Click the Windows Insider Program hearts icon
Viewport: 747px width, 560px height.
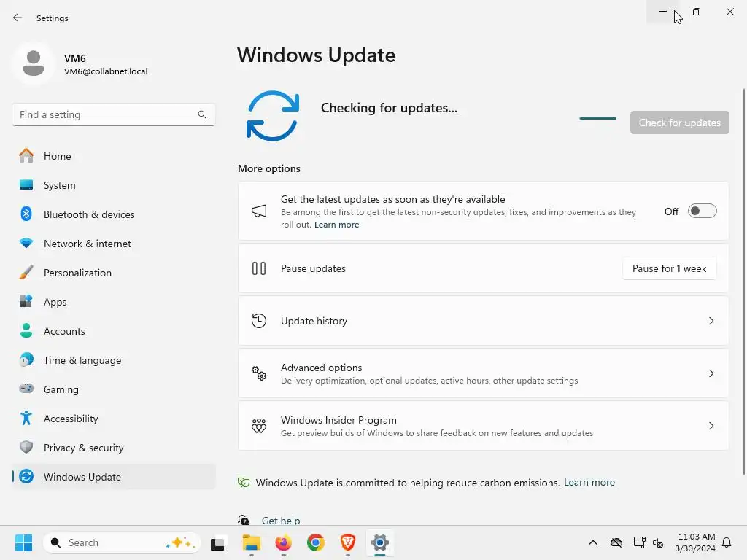pyautogui.click(x=259, y=425)
